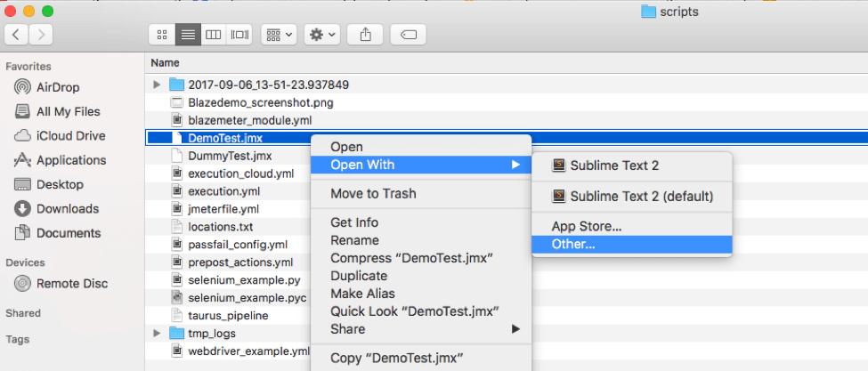Select Move to Trash from context menu

[x=373, y=194]
